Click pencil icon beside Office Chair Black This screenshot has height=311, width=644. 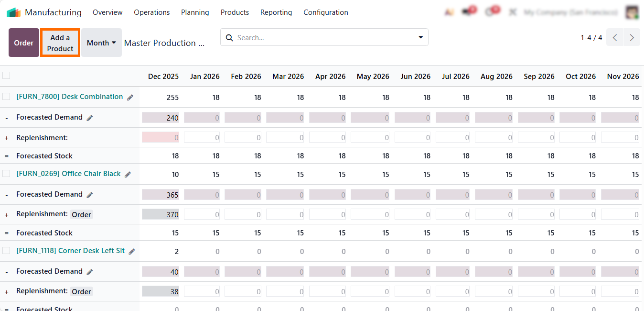128,174
